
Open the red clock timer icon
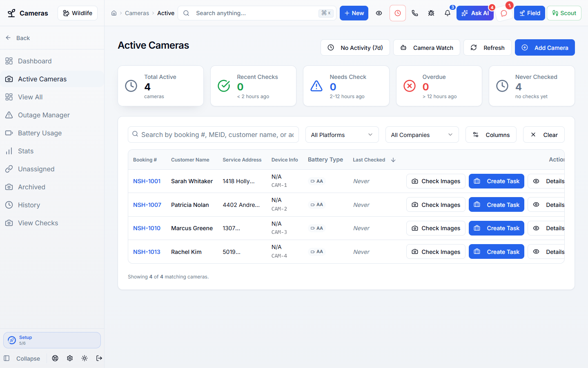coord(398,13)
